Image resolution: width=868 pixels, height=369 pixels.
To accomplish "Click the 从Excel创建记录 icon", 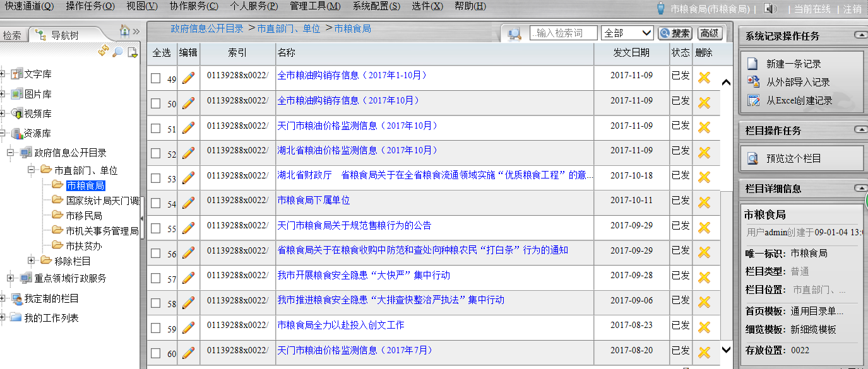I will click(x=752, y=100).
